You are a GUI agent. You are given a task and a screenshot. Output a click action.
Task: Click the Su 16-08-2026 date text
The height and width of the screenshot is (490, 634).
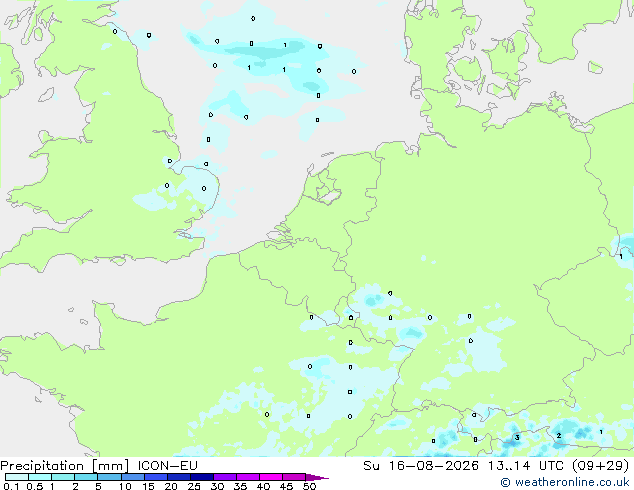tap(421, 466)
